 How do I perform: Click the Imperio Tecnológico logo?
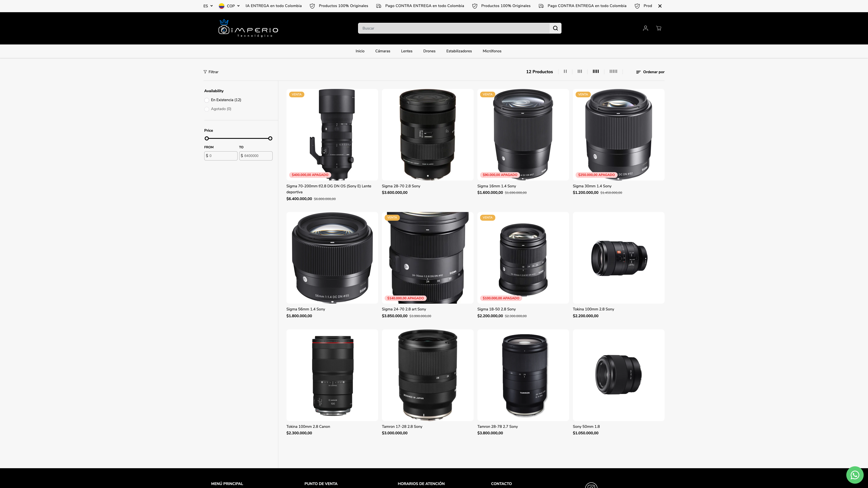pyautogui.click(x=248, y=28)
